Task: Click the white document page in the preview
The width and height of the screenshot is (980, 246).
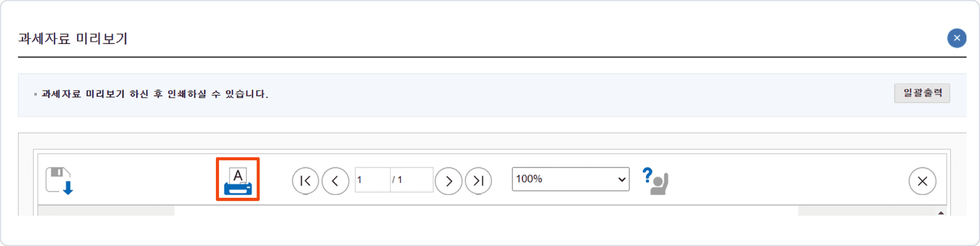Action: click(486, 211)
